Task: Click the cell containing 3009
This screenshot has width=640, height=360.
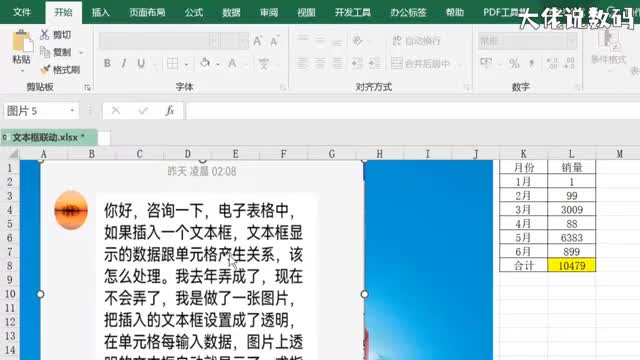Action: coord(571,210)
